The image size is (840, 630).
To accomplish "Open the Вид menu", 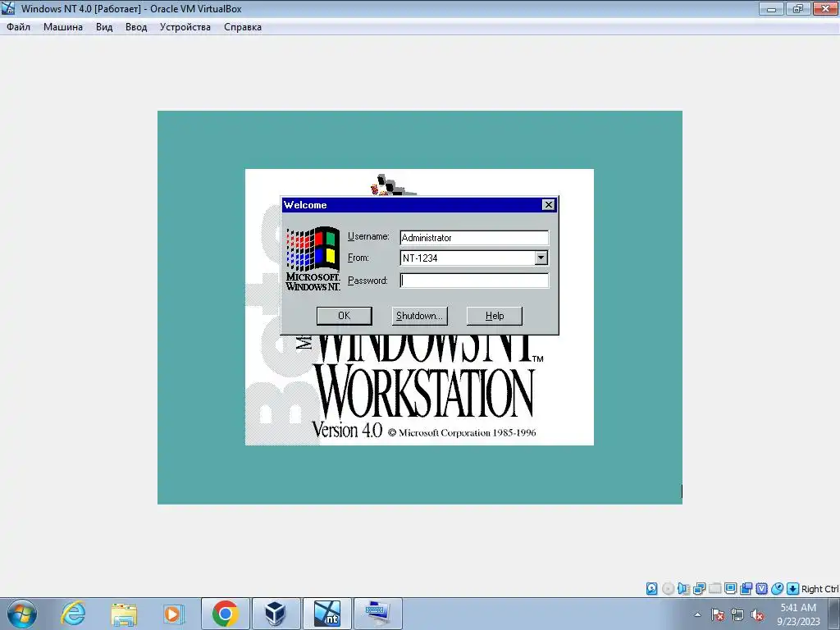I will tap(104, 27).
